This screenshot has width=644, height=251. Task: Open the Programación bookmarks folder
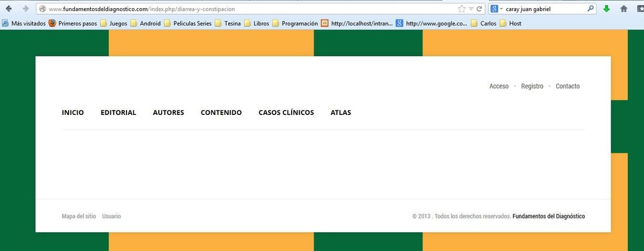295,23
